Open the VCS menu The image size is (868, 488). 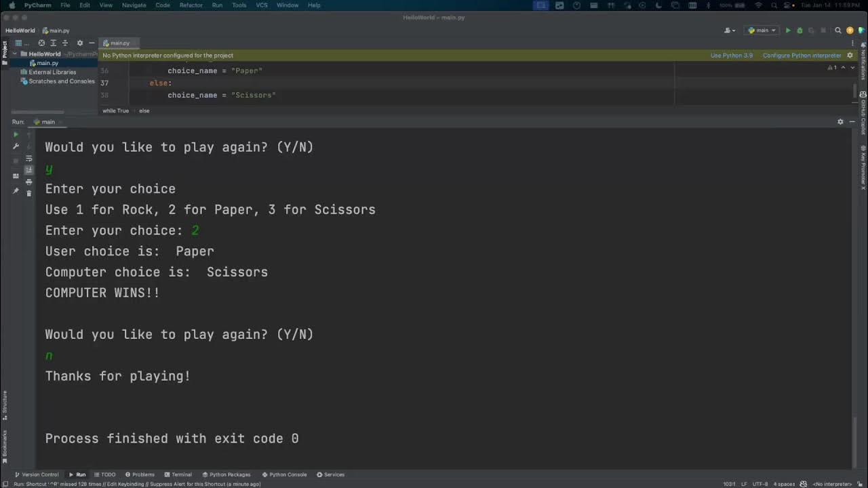click(262, 5)
